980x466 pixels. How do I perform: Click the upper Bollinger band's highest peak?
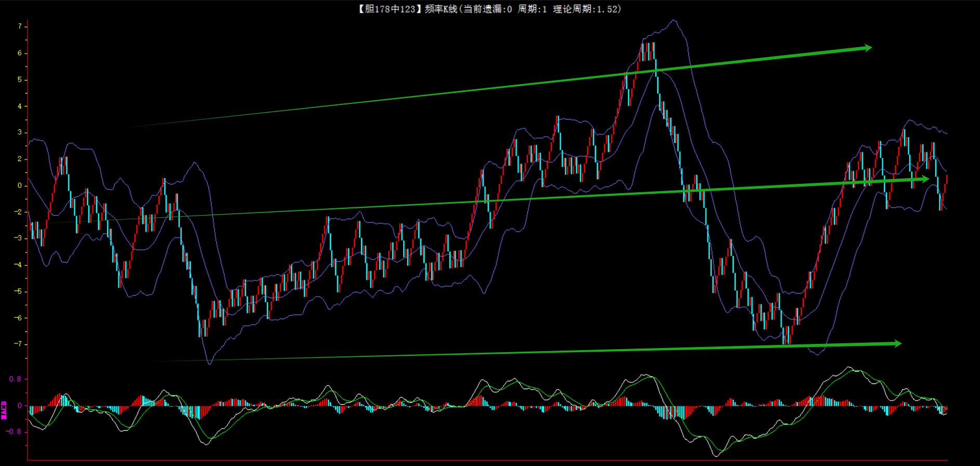click(673, 20)
